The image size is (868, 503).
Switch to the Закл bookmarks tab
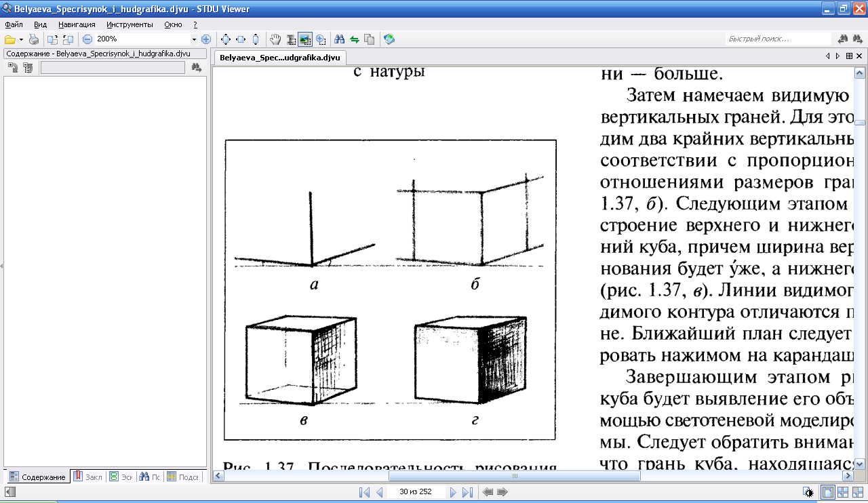(x=88, y=477)
